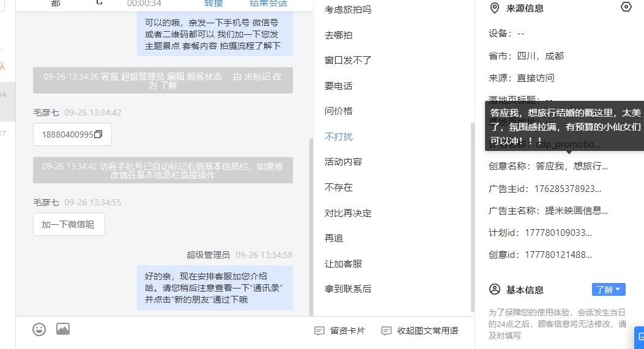Click the hexagon settings icon near 来源信息
The height and width of the screenshot is (349, 644).
[x=626, y=7]
